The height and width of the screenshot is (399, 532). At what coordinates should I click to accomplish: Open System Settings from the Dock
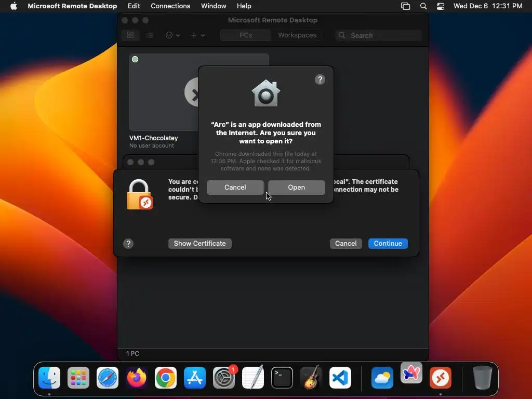224,378
